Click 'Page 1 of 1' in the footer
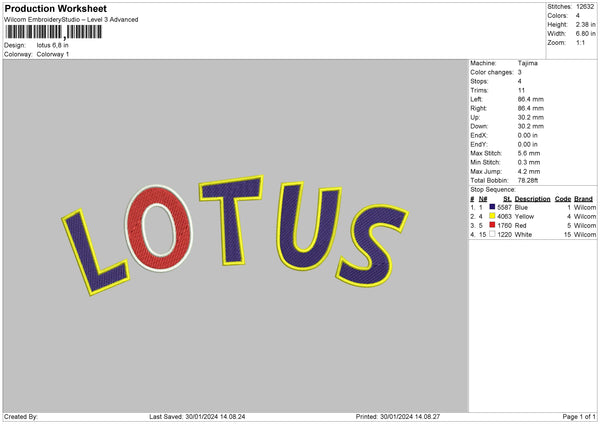The image size is (600, 424). tap(579, 417)
